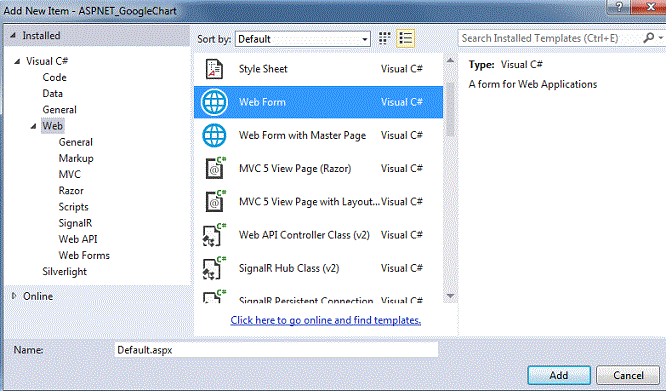
Task: Choose the Style Sheet template
Action: pos(318,69)
